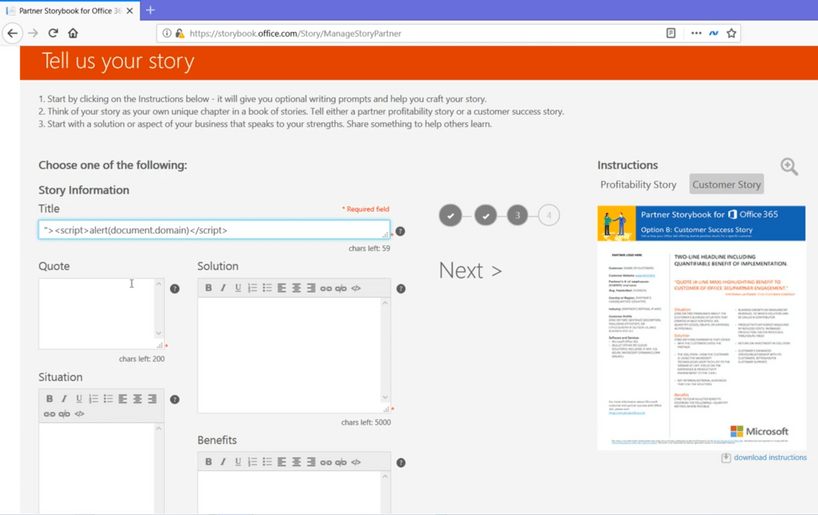Viewport: 818px width, 515px height.
Task: Insert link in Situation editor
Action: (49, 414)
